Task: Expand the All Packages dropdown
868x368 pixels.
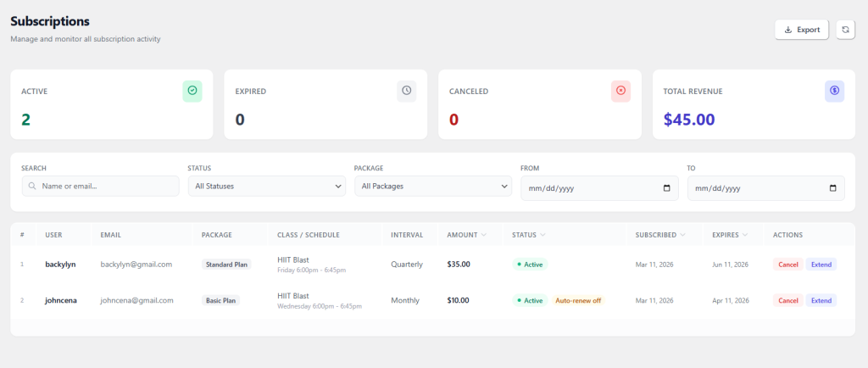Action: coord(432,186)
